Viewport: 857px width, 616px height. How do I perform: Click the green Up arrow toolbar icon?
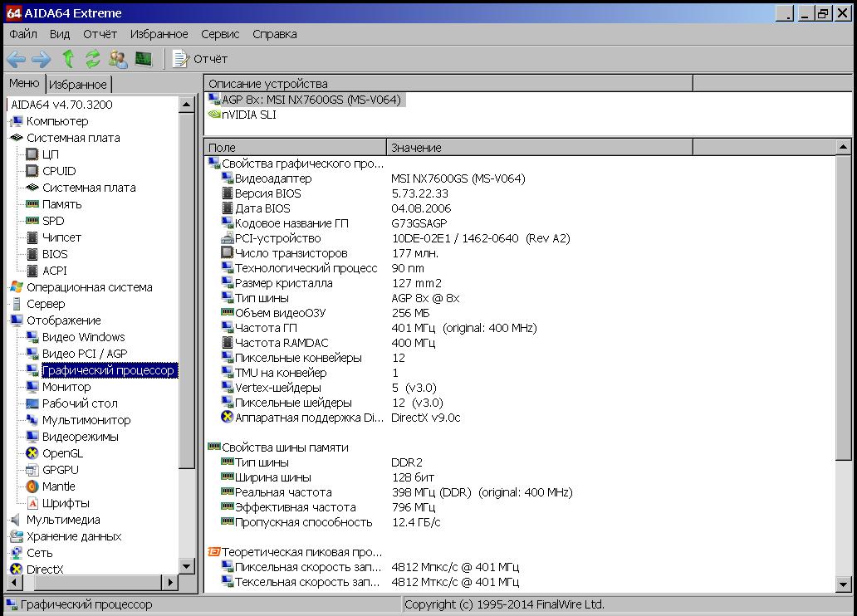[68, 59]
